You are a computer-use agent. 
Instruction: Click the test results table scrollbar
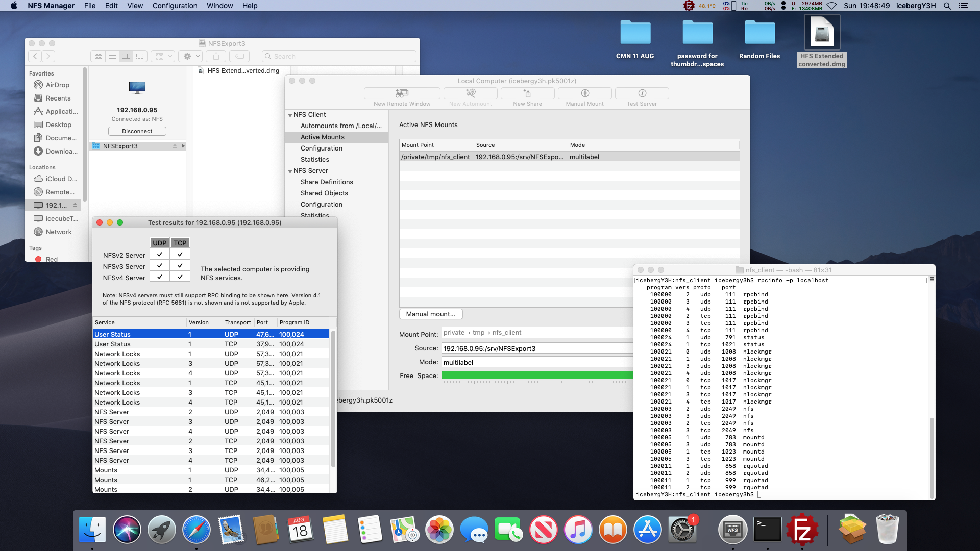pyautogui.click(x=333, y=398)
